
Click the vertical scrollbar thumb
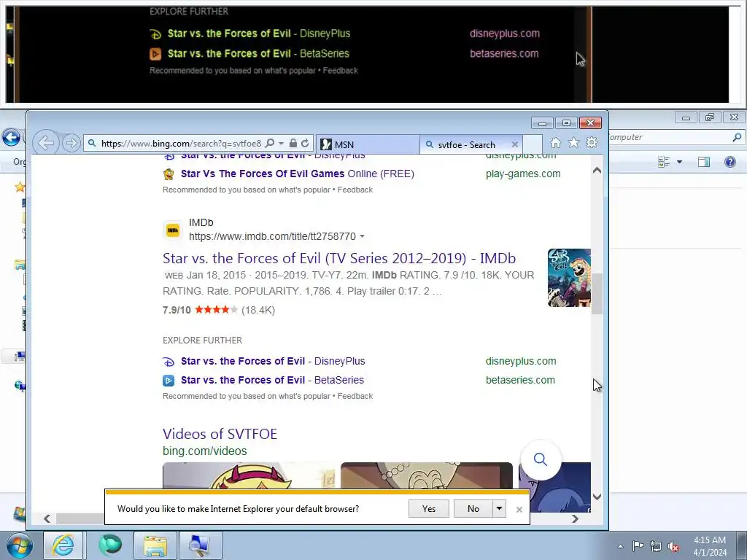click(597, 294)
